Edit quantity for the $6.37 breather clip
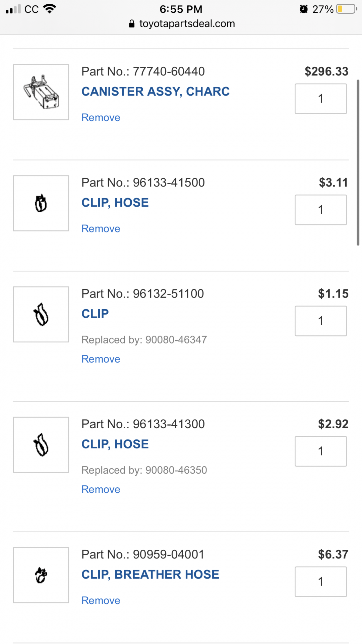Viewport: 362px width, 644px height. pos(321,582)
